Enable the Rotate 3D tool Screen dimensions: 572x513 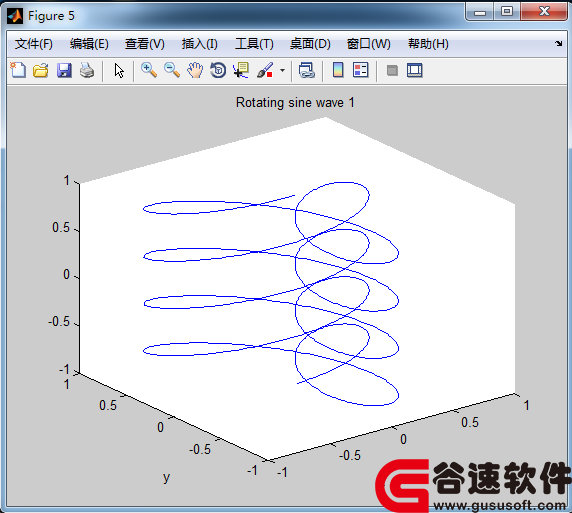coord(218,70)
